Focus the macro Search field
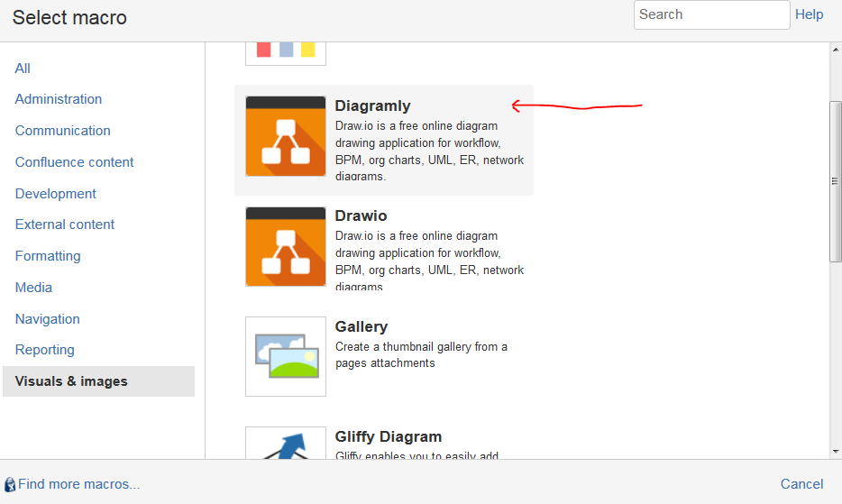 coord(711,14)
